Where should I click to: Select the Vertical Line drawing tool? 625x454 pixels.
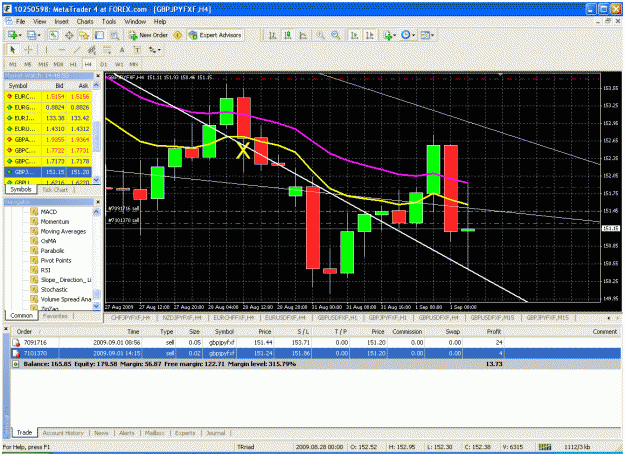click(46, 50)
